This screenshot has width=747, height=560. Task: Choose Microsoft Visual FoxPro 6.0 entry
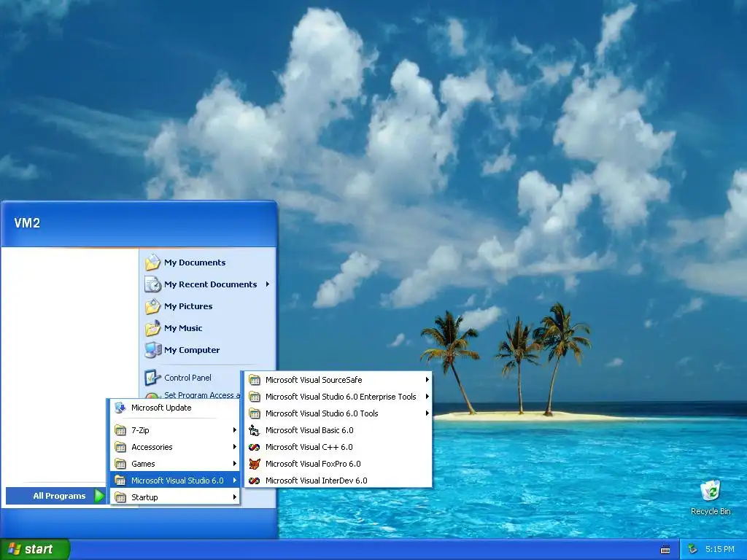(338, 464)
